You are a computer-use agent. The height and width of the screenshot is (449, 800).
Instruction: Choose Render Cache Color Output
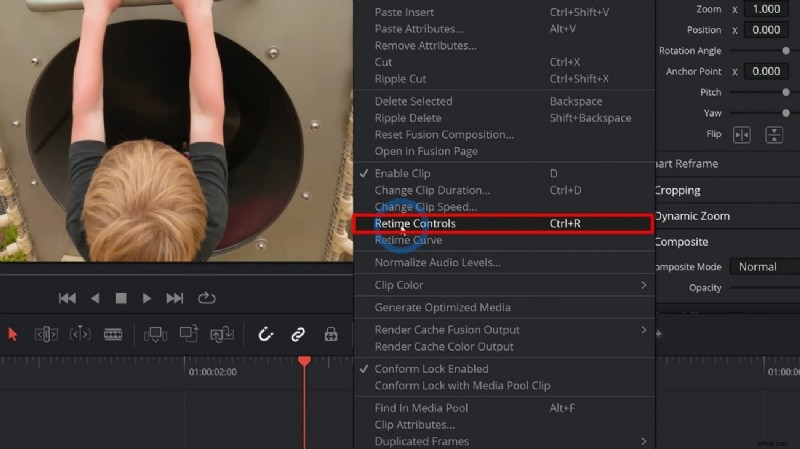point(504,347)
